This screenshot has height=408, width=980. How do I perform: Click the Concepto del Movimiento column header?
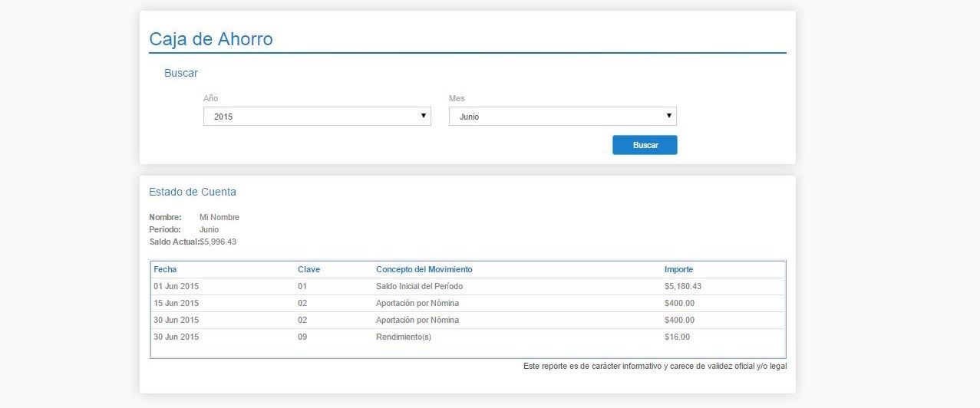coord(424,269)
